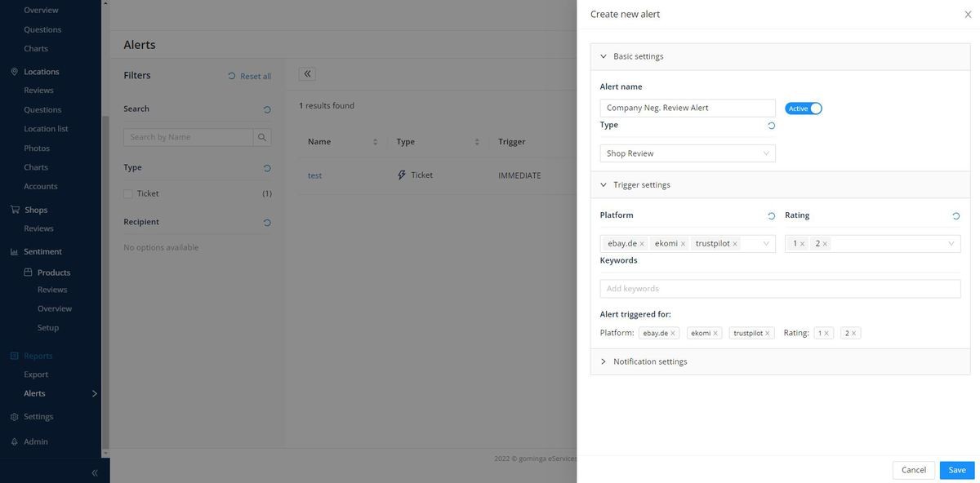The width and height of the screenshot is (980, 483).
Task: Reset the Recipient filter
Action: (x=266, y=223)
